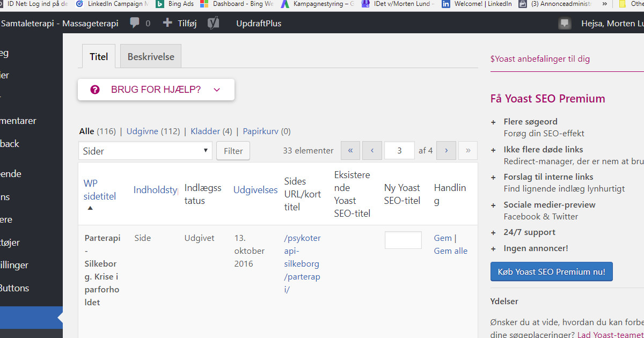The width and height of the screenshot is (644, 338).
Task: Click the plus icon next to Tilføj
Action: pyautogui.click(x=167, y=23)
